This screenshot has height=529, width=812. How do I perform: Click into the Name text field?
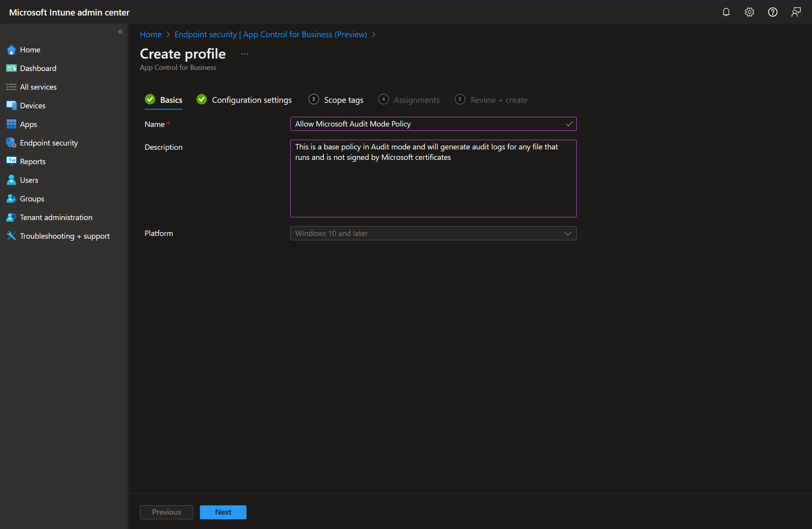point(427,124)
